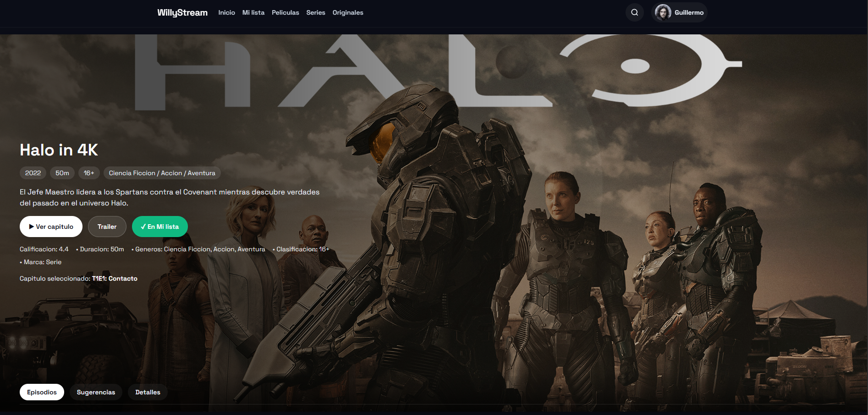Click the WillyStream logo
Screen dimensions: 868x415
click(182, 12)
